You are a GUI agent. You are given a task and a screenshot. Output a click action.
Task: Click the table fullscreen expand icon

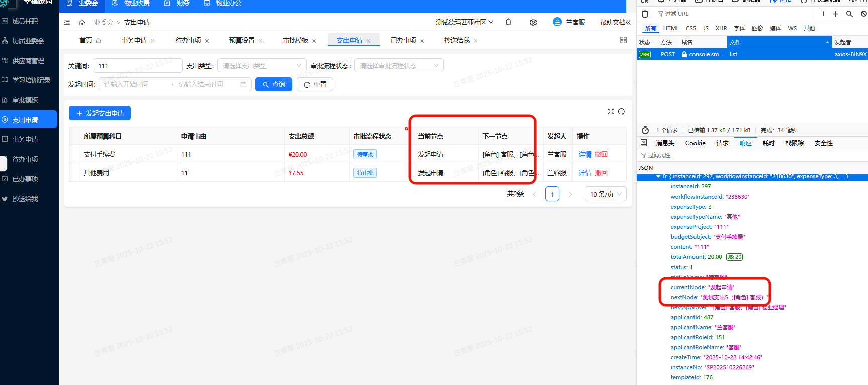[x=611, y=111]
